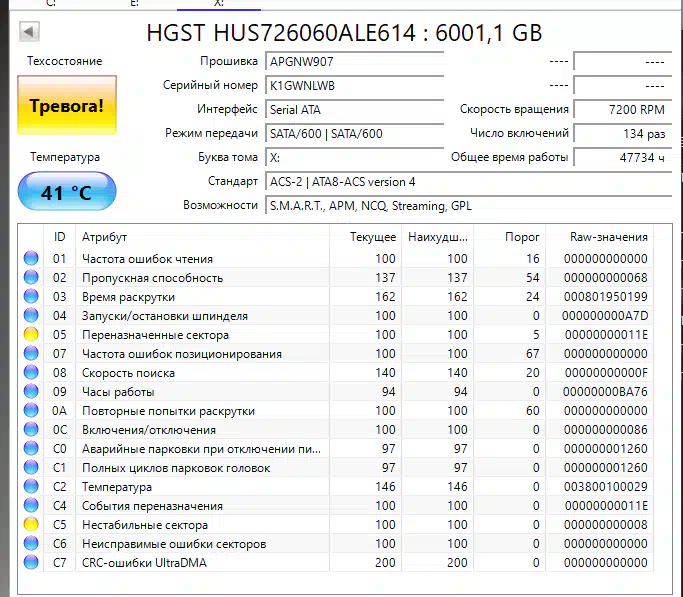Click the Наихудш... column header
683x597 pixels.
click(437, 237)
